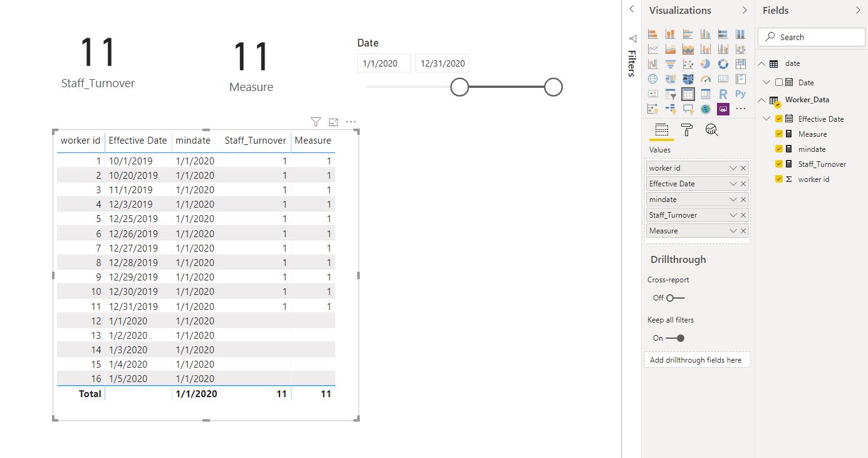Select the pie chart visualization
This screenshot has height=458, width=868.
706,63
